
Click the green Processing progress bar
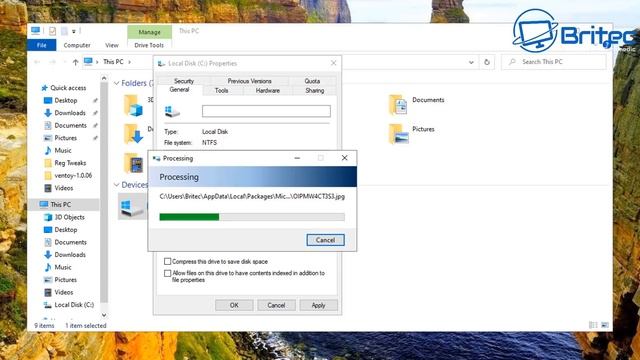click(252, 217)
